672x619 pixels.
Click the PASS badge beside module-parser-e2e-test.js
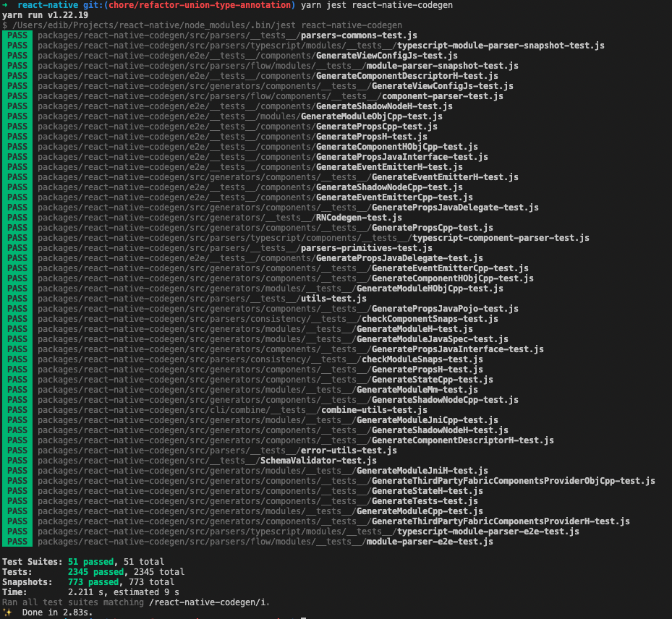point(17,542)
